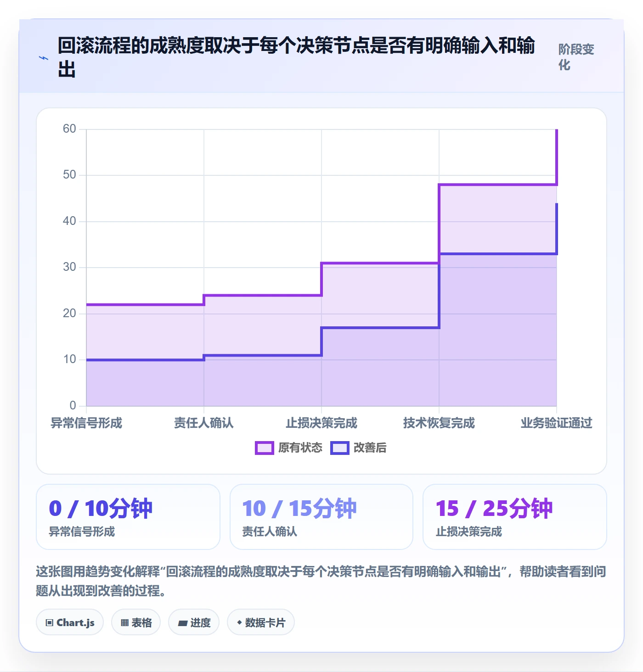Image resolution: width=643 pixels, height=672 pixels.
Task: Click the 责任人确认 caption under 10 / 15分钟
Action: pyautogui.click(x=270, y=532)
